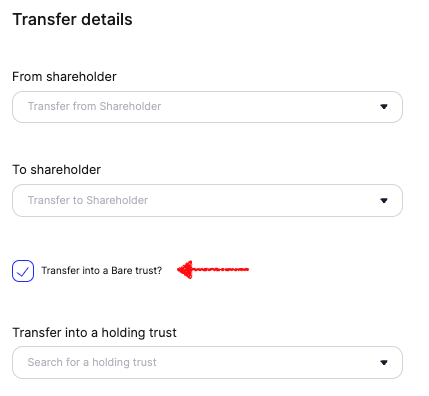This screenshot has height=396, width=429.
Task: Open the Transfer to Shareholder dropdown
Action: point(207,200)
